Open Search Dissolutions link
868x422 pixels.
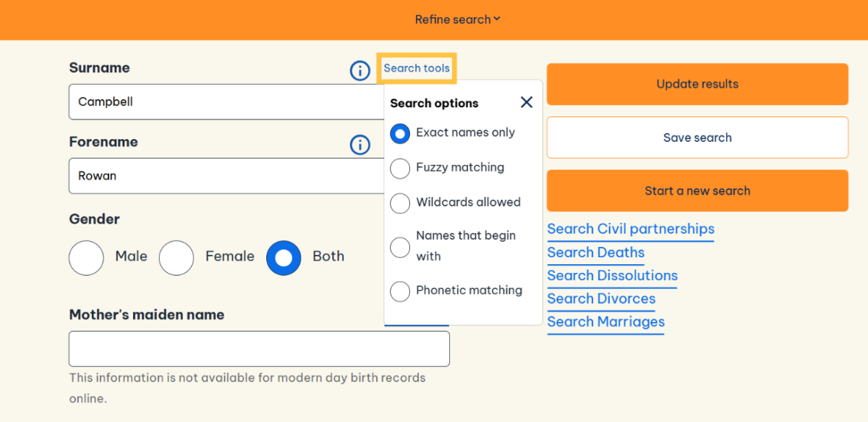pos(613,276)
